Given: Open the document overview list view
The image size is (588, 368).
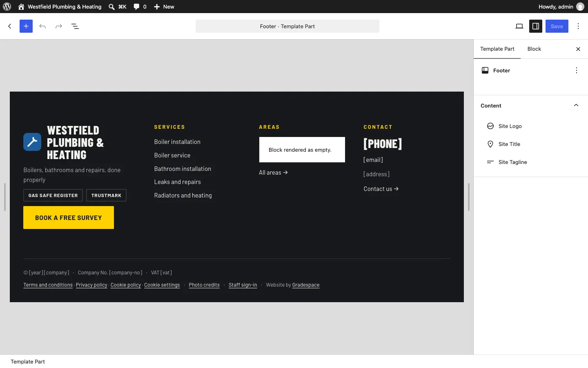Looking at the screenshot, I should click(75, 26).
